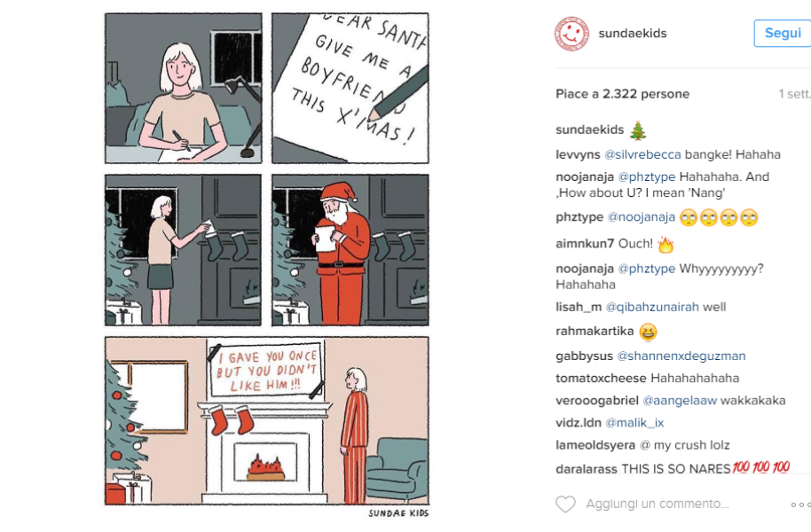Visit the tomatoxcheese commenter profile

pyautogui.click(x=601, y=378)
